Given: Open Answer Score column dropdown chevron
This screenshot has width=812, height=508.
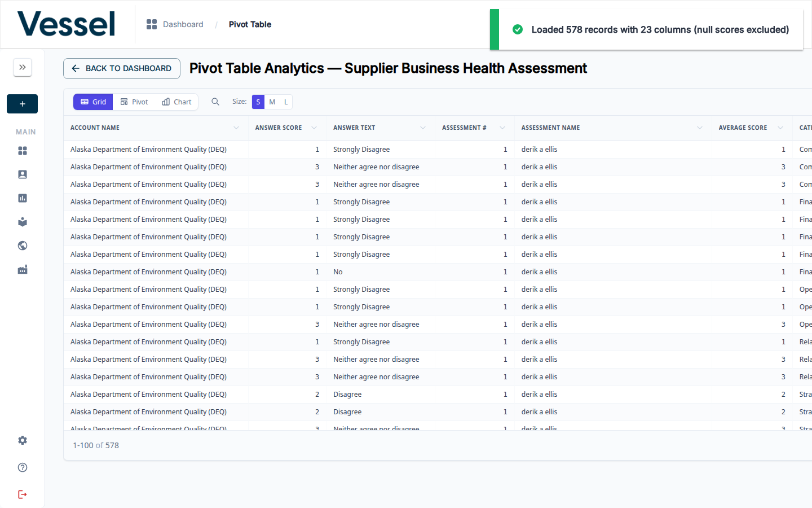Looking at the screenshot, I should pos(314,128).
